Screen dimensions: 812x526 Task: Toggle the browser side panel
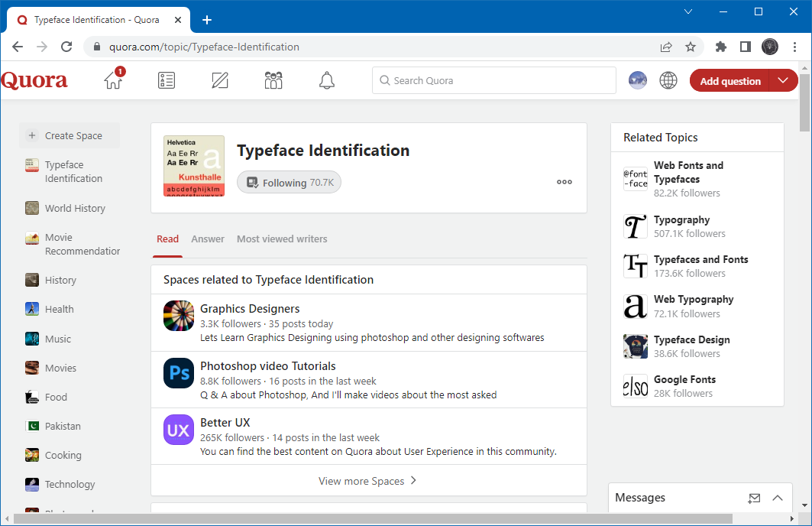[x=745, y=47]
